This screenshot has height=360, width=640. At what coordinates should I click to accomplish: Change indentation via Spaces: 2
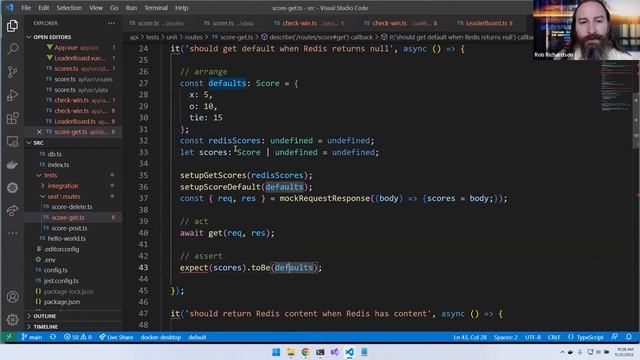[505, 337]
